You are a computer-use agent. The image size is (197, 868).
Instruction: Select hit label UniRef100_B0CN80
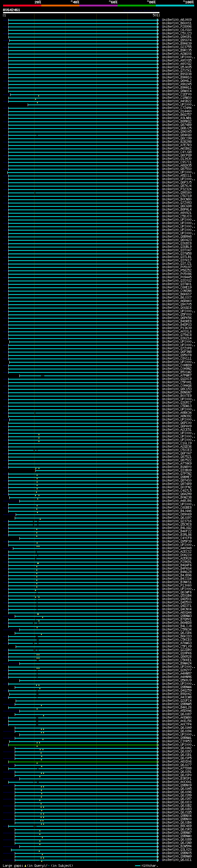click(x=177, y=199)
